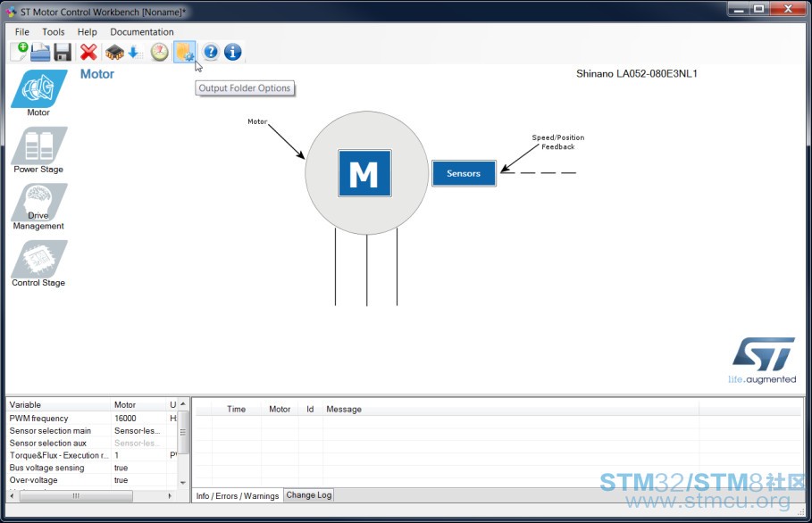Click the right arrow of horizontal scrollbar

(170, 495)
